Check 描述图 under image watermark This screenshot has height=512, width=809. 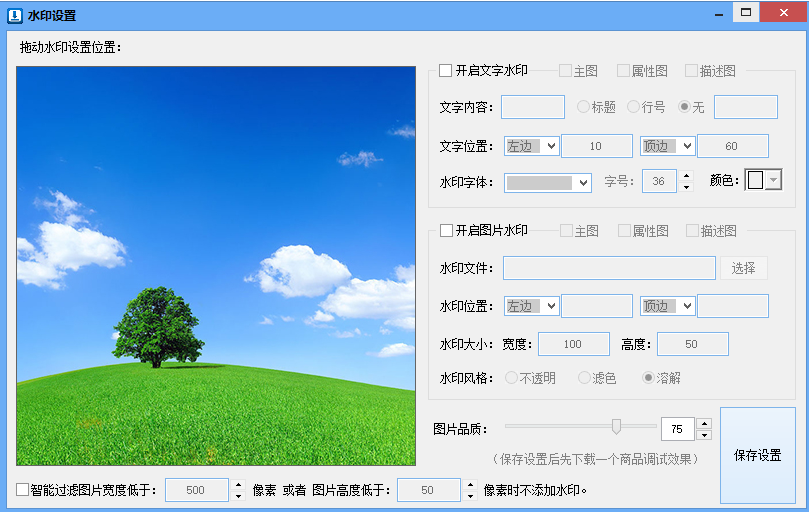(692, 231)
